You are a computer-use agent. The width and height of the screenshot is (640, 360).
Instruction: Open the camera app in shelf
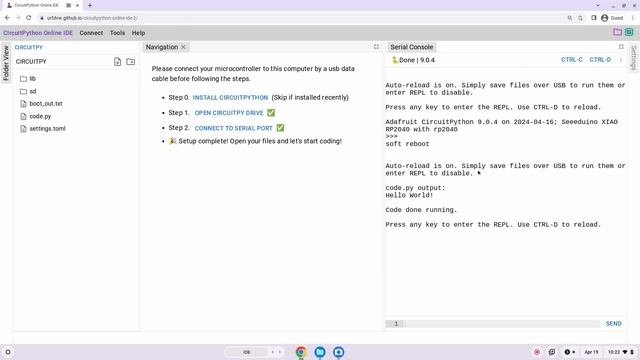[338, 352]
